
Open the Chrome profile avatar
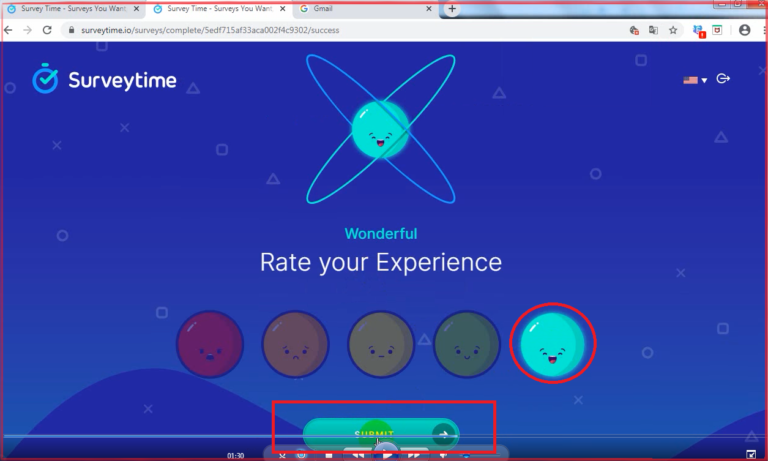click(744, 30)
